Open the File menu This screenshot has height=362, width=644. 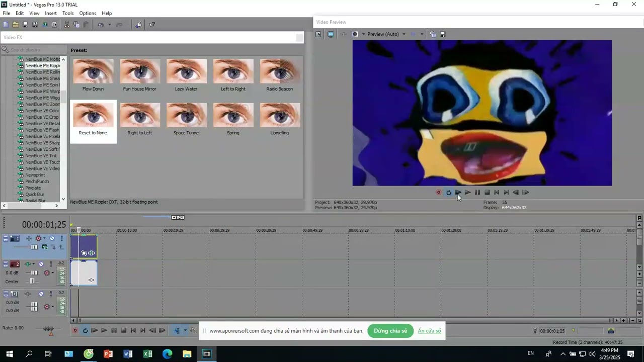[x=7, y=13]
